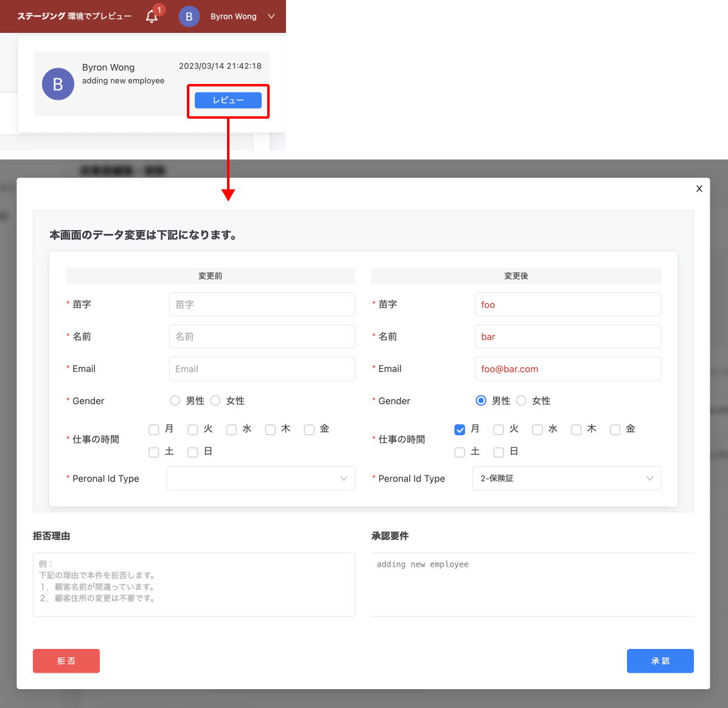Viewport: 728px width, 708px height.
Task: Select the 女性 radio button in 変更後
Action: point(521,401)
